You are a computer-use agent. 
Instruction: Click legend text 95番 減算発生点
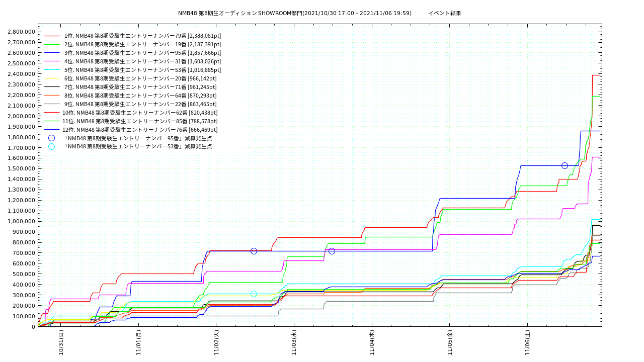[x=138, y=138]
